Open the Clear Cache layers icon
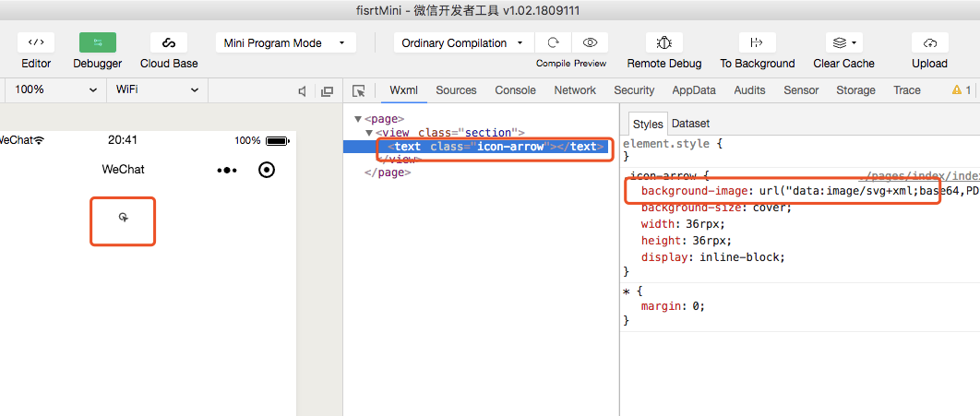 [x=843, y=42]
